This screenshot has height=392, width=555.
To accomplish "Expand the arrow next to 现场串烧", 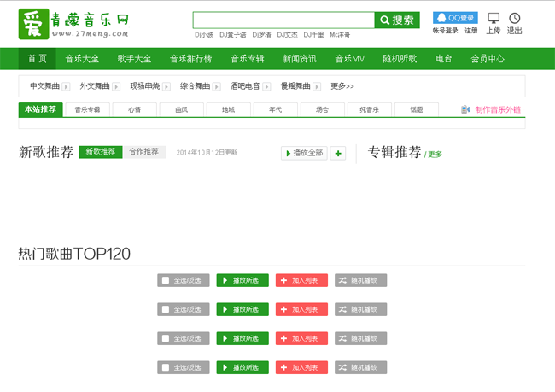I will [166, 86].
